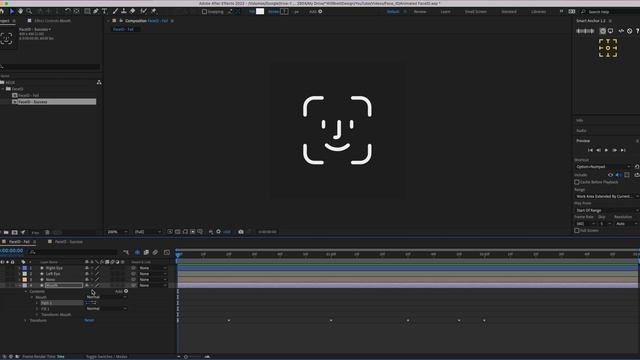640x360 pixels.
Task: Expand the Fill 1 property
Action: (x=37, y=309)
